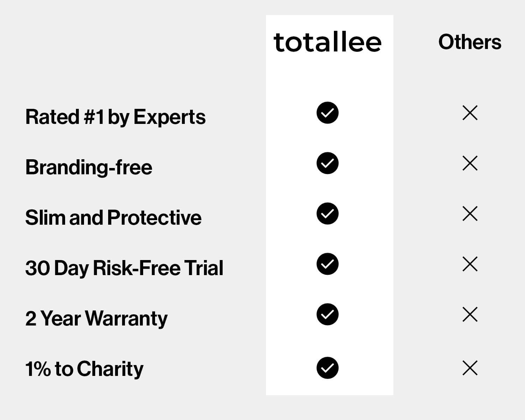
Task: Click the totallee logo
Action: tap(327, 43)
